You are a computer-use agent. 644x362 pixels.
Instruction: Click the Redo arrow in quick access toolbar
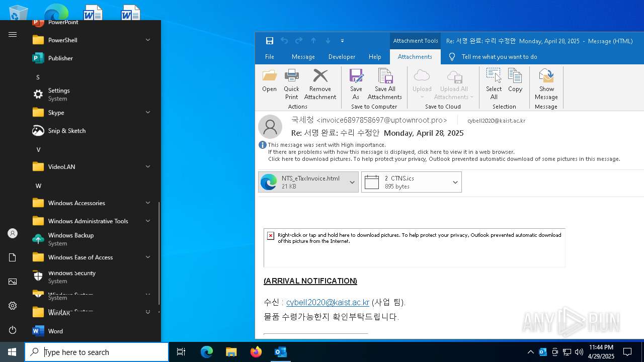299,41
